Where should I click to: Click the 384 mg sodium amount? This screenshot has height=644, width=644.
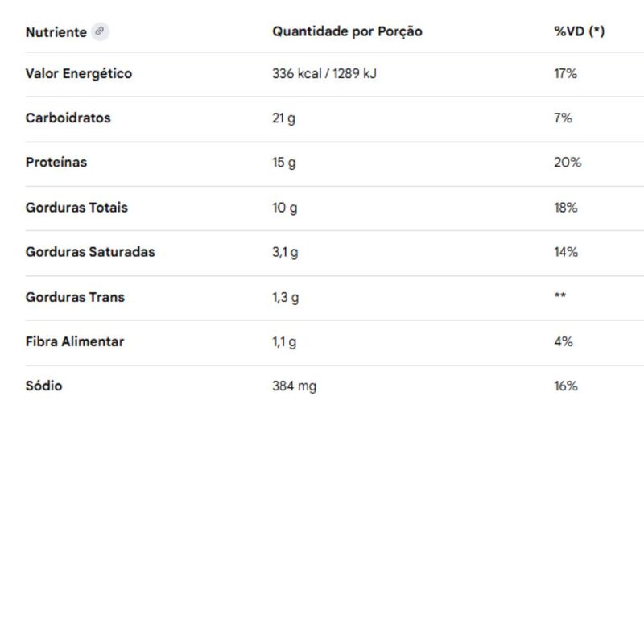point(294,386)
